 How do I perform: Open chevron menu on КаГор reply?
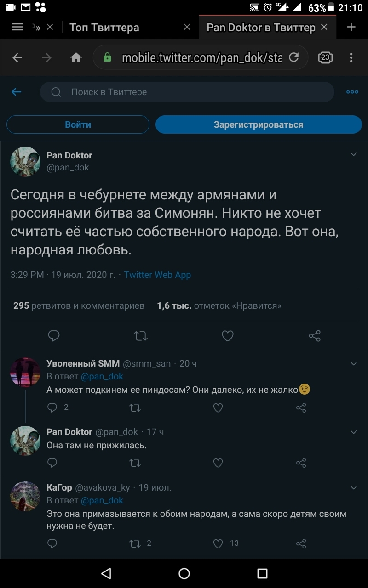pyautogui.click(x=354, y=488)
